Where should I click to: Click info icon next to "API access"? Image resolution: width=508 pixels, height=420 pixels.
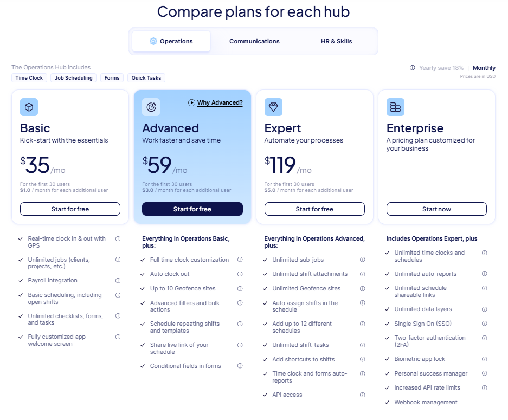[362, 395]
